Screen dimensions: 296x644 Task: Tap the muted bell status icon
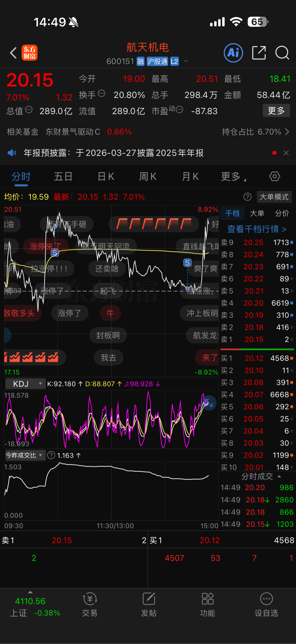coord(74,22)
